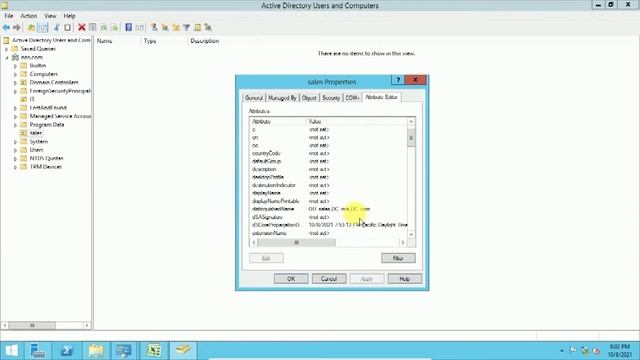The height and width of the screenshot is (360, 640).
Task: Open Server Manager from the taskbar
Action: [x=38, y=351]
